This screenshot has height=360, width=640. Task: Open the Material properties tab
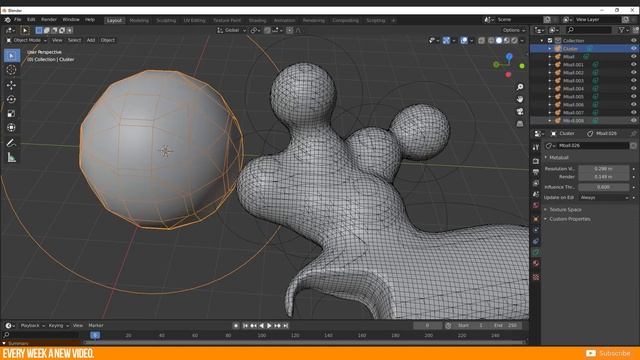click(x=536, y=263)
